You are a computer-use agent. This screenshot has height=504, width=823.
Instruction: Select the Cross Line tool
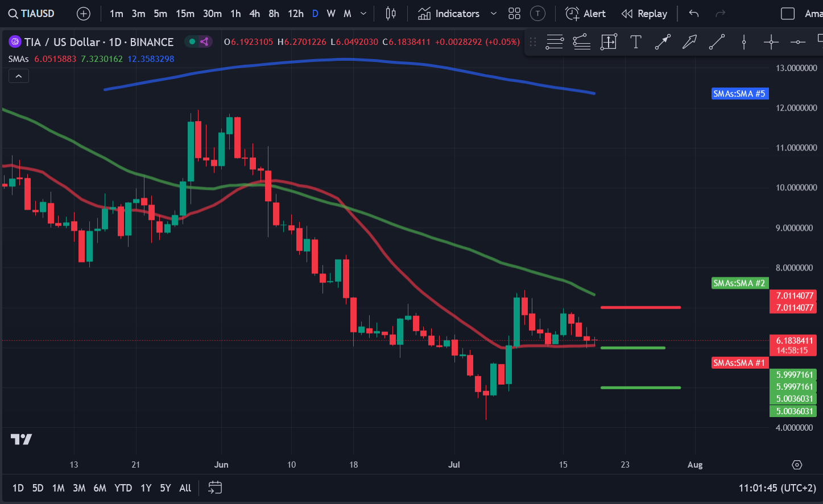(771, 41)
